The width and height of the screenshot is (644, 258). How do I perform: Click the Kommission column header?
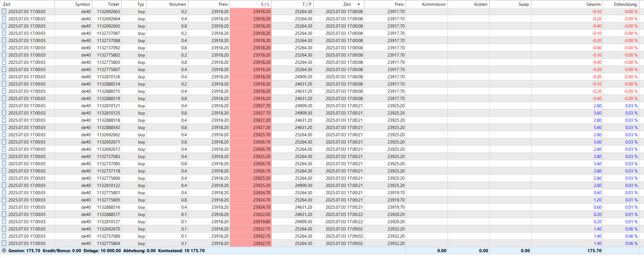pyautogui.click(x=426, y=4)
